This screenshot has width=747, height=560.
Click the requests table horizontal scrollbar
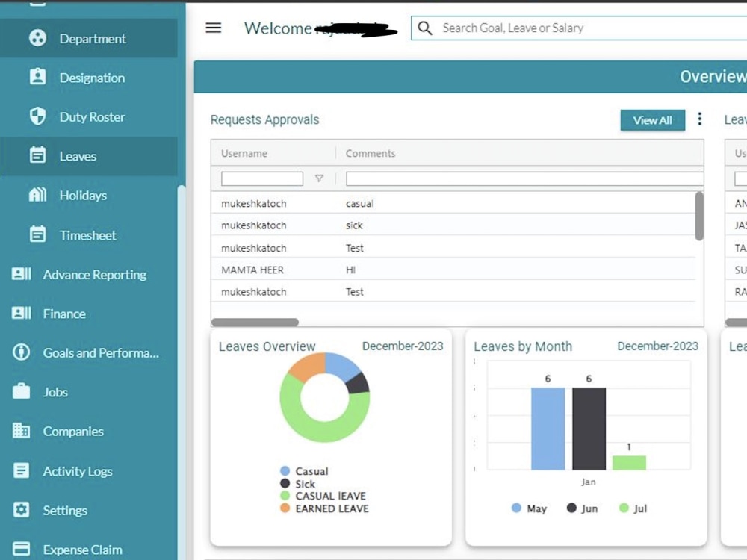point(255,323)
